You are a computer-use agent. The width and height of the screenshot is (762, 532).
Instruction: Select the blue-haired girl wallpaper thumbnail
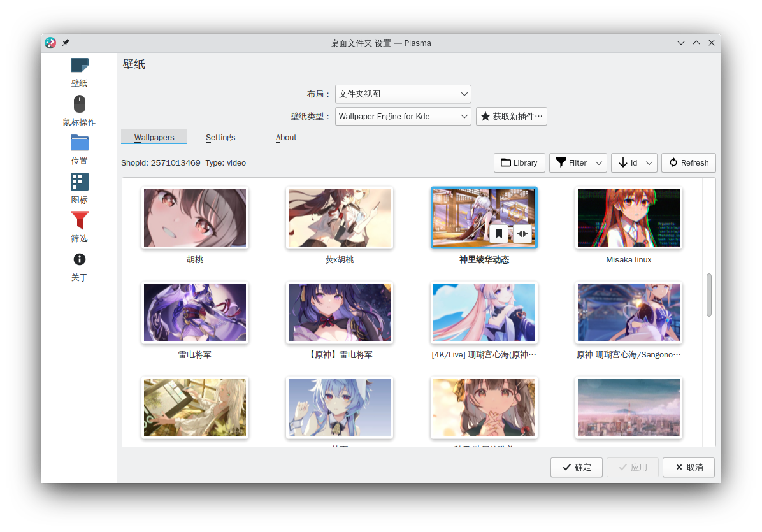point(339,408)
